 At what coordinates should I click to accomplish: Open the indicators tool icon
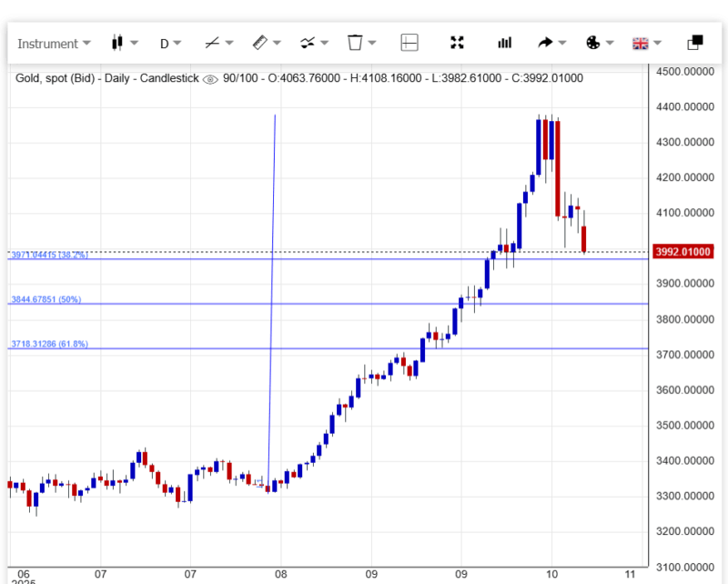click(308, 43)
